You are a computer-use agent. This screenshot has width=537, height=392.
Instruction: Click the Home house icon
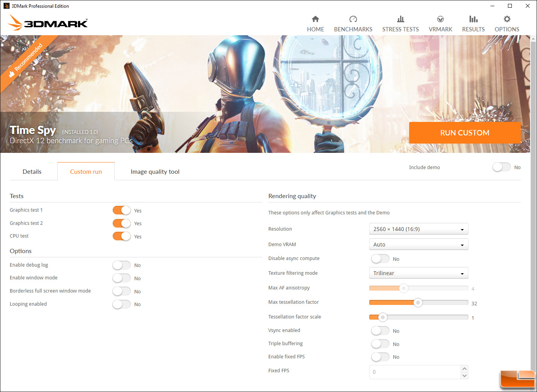pos(315,19)
